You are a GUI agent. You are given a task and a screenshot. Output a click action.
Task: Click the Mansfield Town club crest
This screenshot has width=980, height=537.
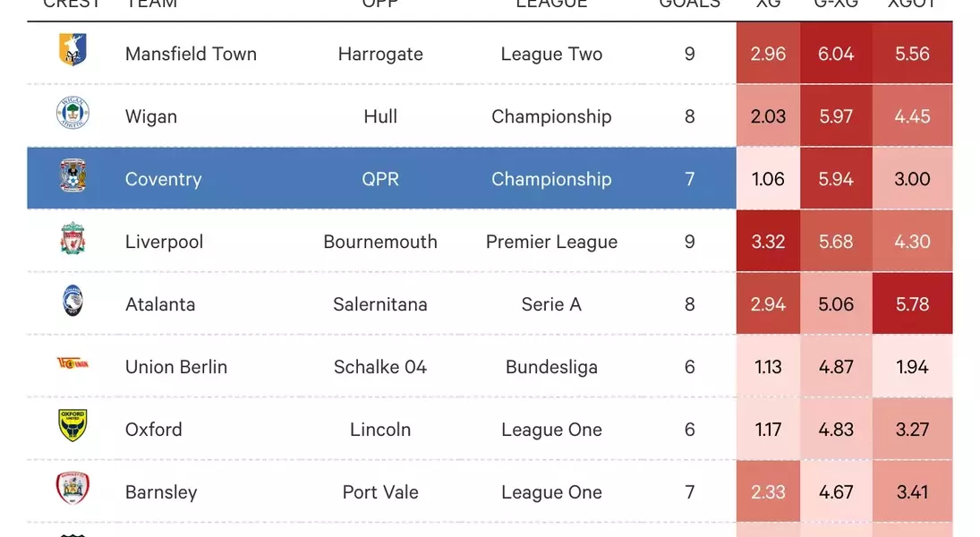(x=72, y=50)
